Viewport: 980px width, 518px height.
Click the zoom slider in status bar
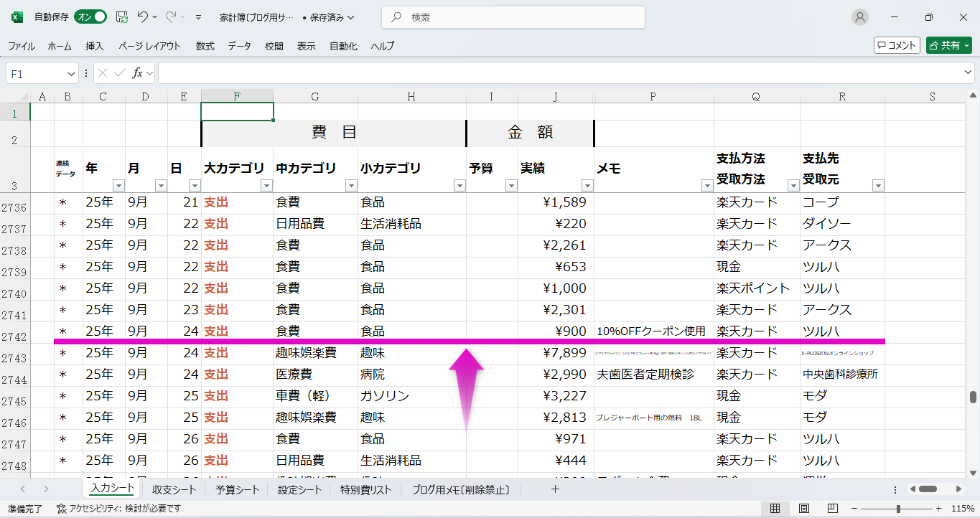tap(897, 509)
